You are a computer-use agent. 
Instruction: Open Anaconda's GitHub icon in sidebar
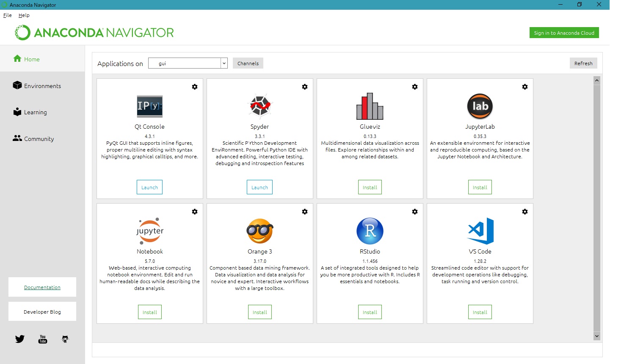(65, 339)
